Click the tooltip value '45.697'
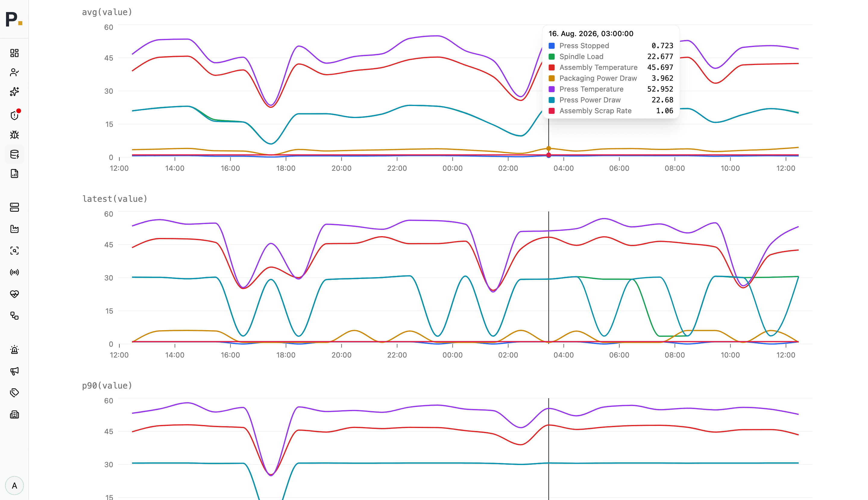868x500 pixels. pos(660,68)
